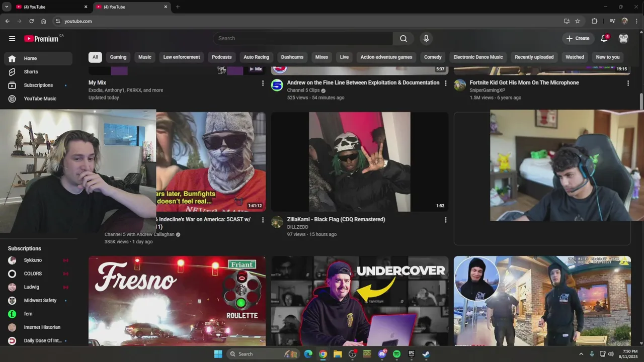The image size is (644, 362).
Task: Go back in browser
Action: point(7,21)
